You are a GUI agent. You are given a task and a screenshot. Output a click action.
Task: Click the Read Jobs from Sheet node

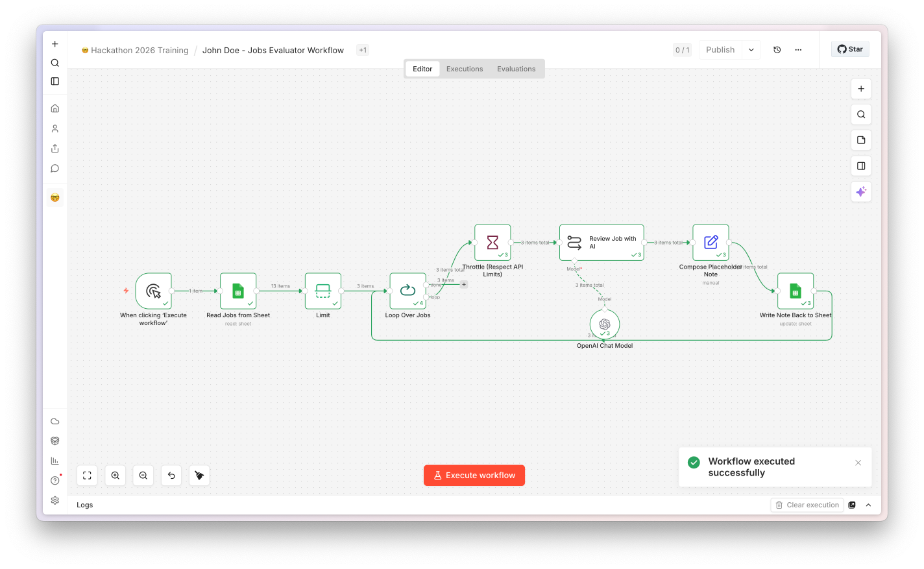238,291
